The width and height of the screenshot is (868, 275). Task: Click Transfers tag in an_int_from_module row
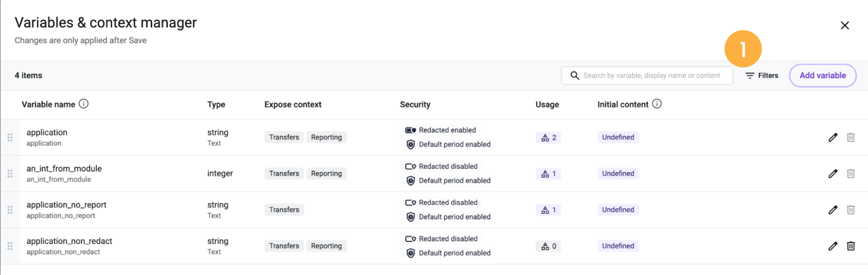(284, 173)
